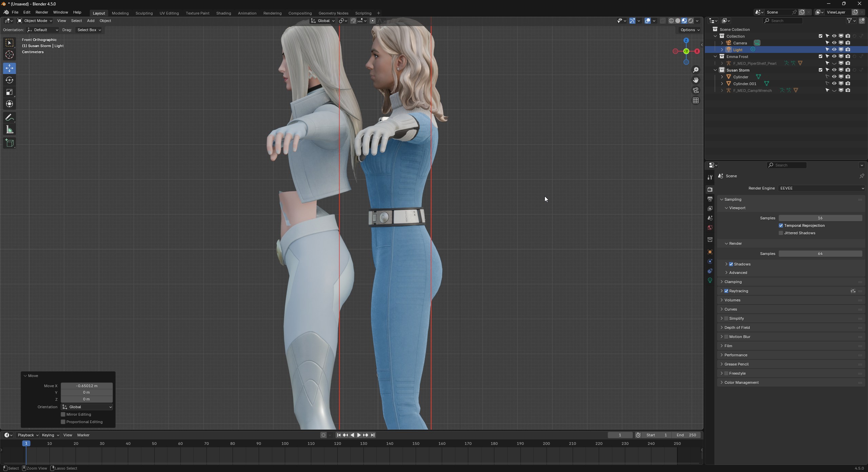Click the viewport zoom magnifier icon
This screenshot has height=472, width=868.
click(x=696, y=70)
